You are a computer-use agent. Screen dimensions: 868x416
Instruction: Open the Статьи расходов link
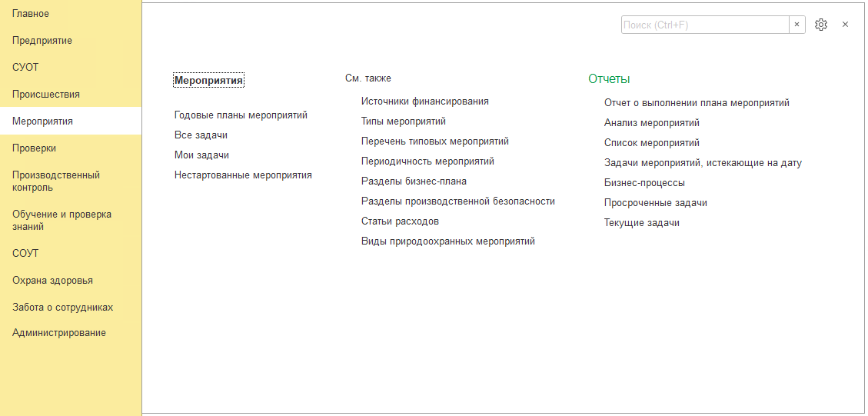click(x=400, y=221)
